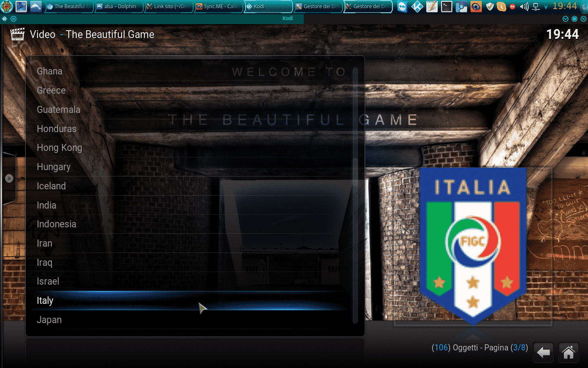Switch to first Gestore dei Driver task
This screenshot has height=368, width=588.
click(318, 7)
